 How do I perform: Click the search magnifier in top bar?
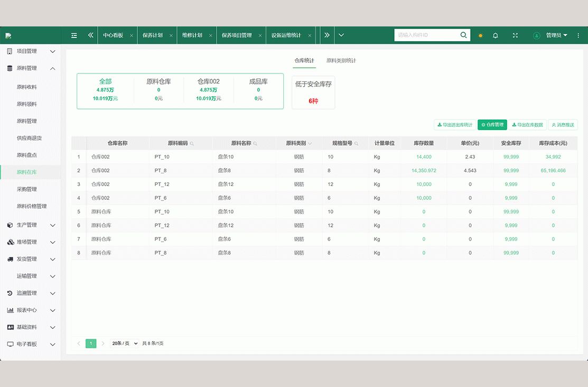coord(463,35)
